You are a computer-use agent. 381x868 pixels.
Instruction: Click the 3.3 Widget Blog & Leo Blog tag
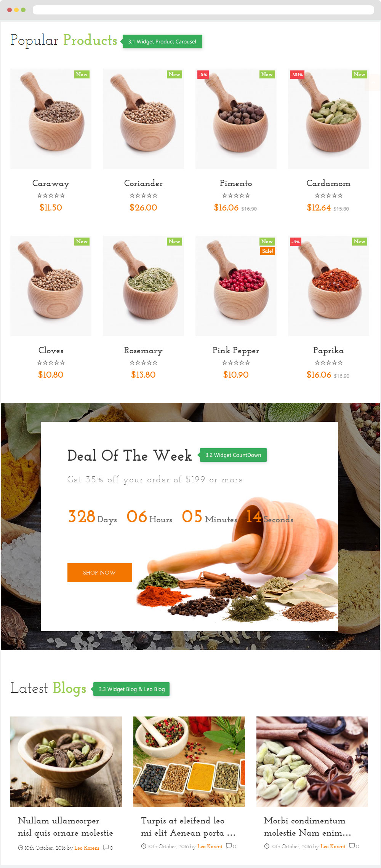131,689
